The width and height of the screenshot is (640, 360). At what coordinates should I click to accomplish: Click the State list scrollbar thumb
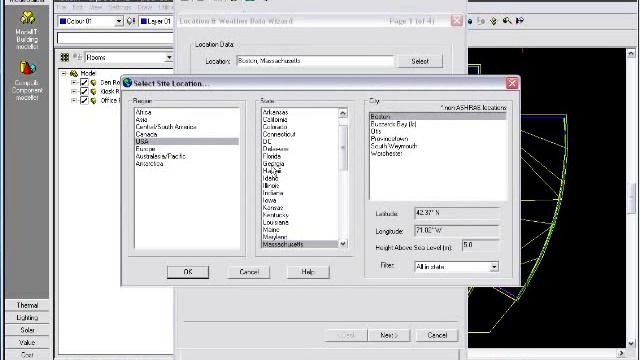[343, 148]
